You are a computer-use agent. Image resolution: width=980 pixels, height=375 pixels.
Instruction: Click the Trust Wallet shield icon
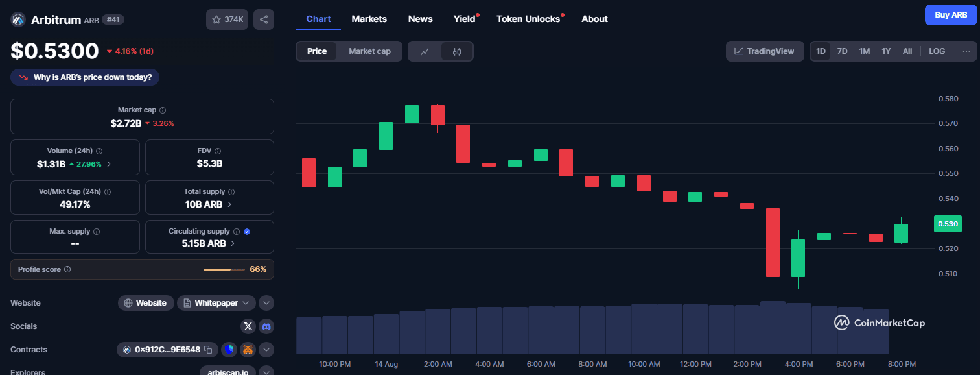[x=229, y=350]
